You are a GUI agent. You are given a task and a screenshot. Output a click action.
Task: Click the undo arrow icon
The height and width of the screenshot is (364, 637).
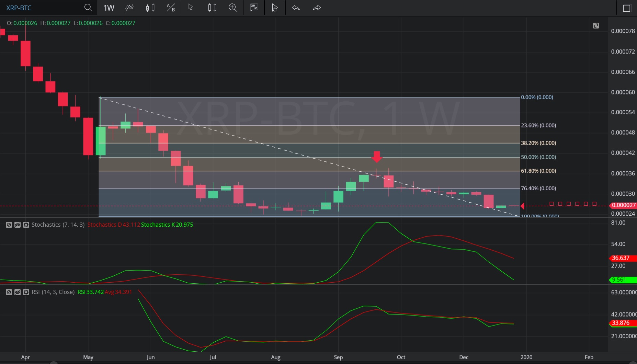click(x=296, y=8)
